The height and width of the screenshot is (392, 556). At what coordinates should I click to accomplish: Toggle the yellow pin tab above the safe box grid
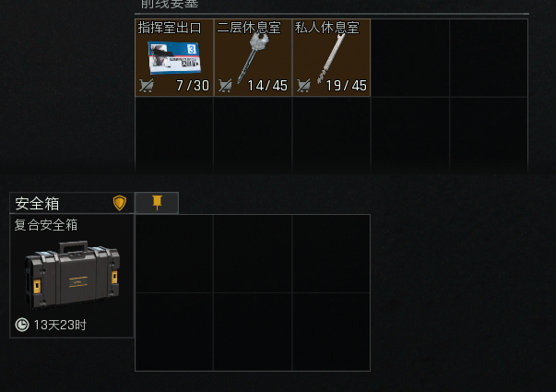click(x=157, y=203)
